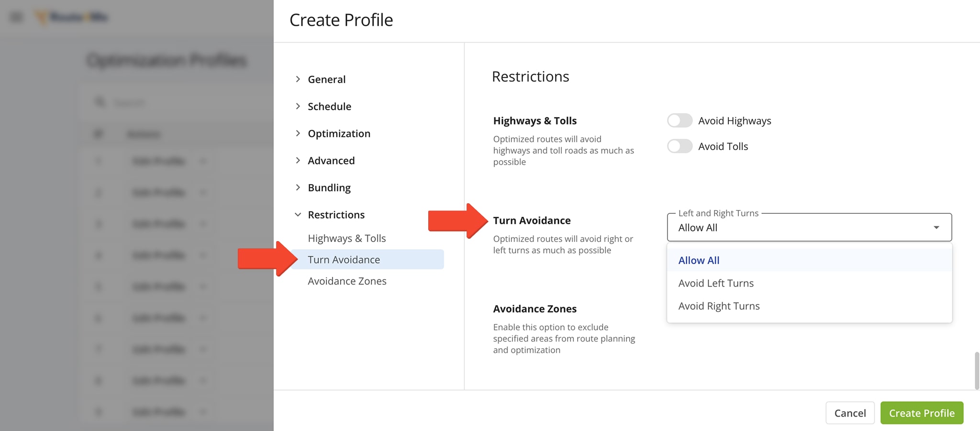Open Avoidance Zones sidebar item
Screen dimensions: 980x431
coord(347,281)
